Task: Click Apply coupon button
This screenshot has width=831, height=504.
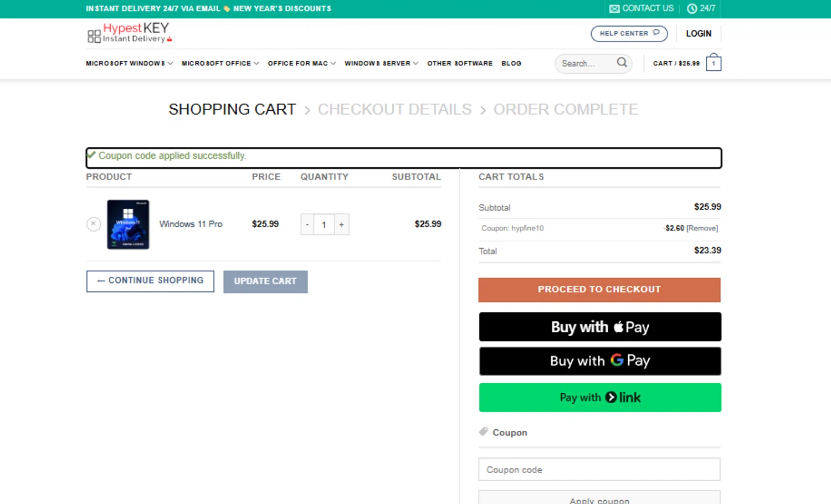Action: [599, 497]
